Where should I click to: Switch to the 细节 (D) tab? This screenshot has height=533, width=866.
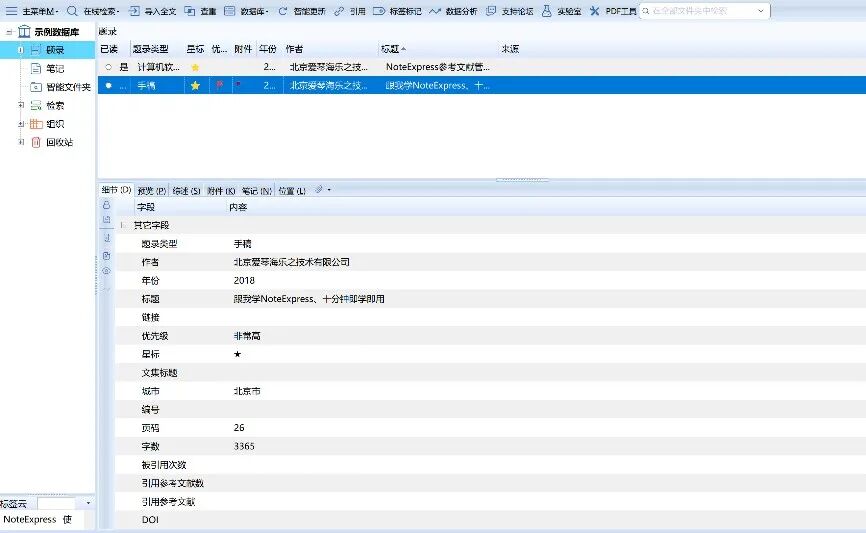pos(116,189)
